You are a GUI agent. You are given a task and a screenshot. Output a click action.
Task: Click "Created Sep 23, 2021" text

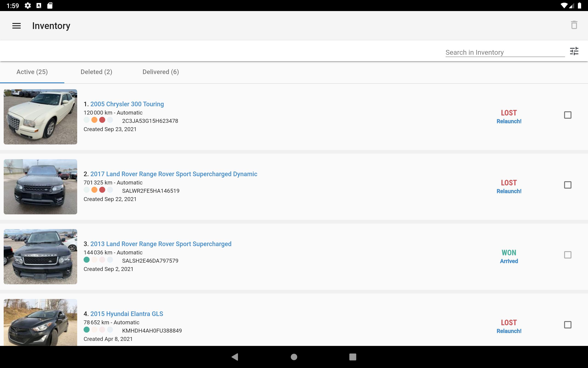click(x=110, y=129)
